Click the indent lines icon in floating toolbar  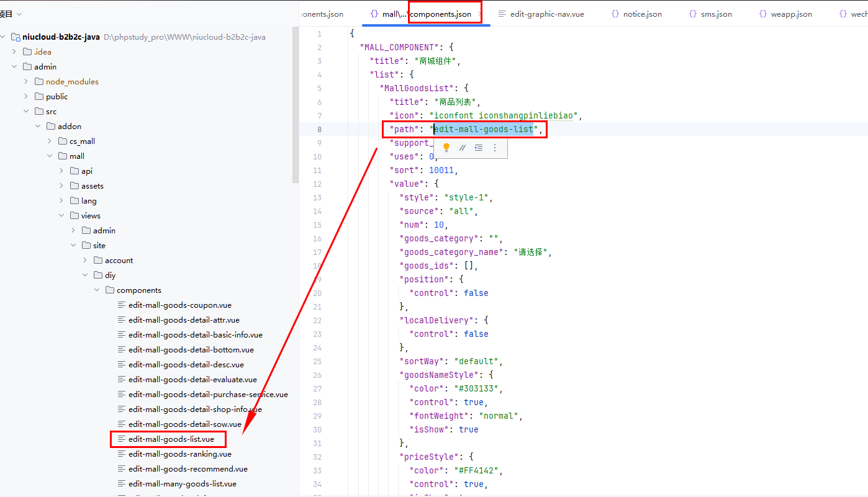[478, 148]
